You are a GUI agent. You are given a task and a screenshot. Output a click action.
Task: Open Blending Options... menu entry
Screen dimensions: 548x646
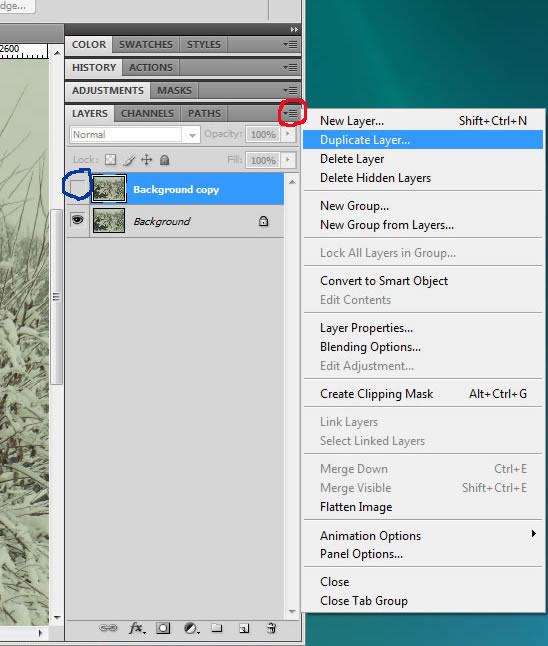pyautogui.click(x=423, y=346)
